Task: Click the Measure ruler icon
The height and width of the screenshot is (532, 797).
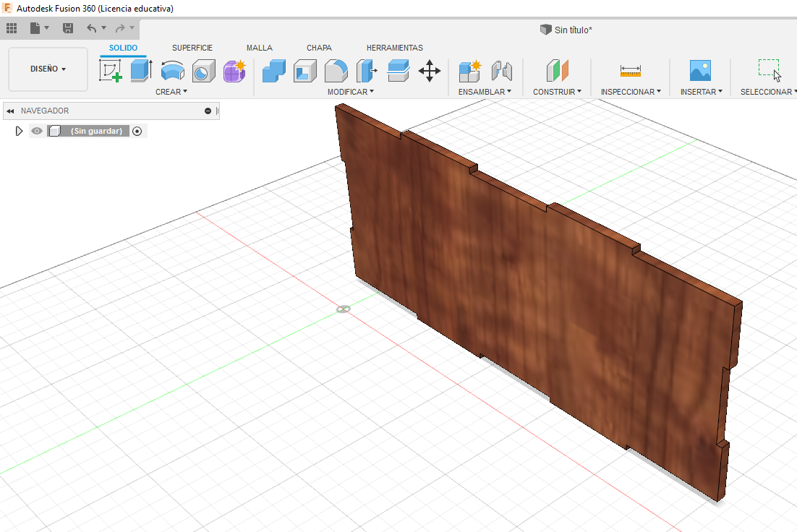Action: 630,71
